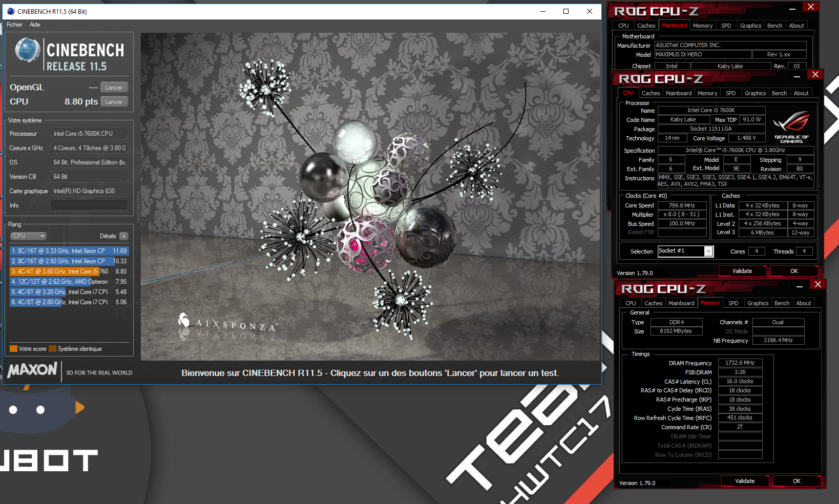Click the Cinebench app icon in title bar
Viewport: 839px width, 504px height.
11,11
